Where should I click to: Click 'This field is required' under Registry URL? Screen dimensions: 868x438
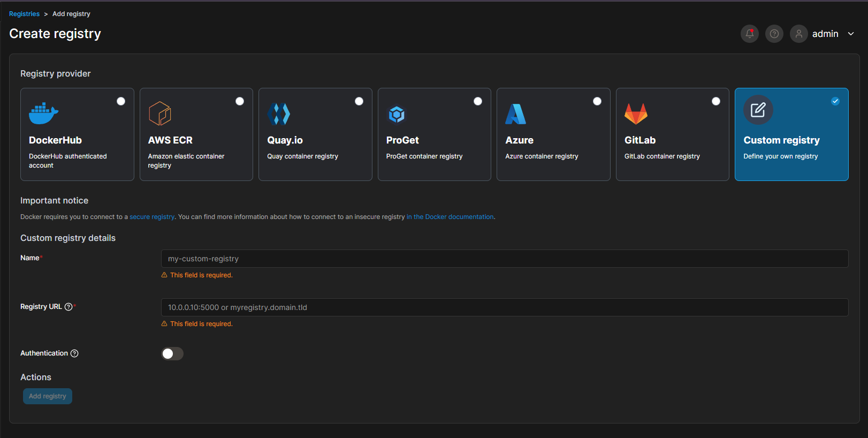click(x=201, y=324)
